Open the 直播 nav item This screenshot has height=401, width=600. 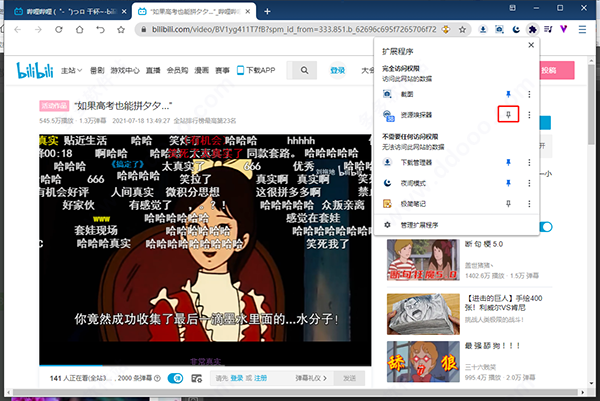[x=153, y=70]
